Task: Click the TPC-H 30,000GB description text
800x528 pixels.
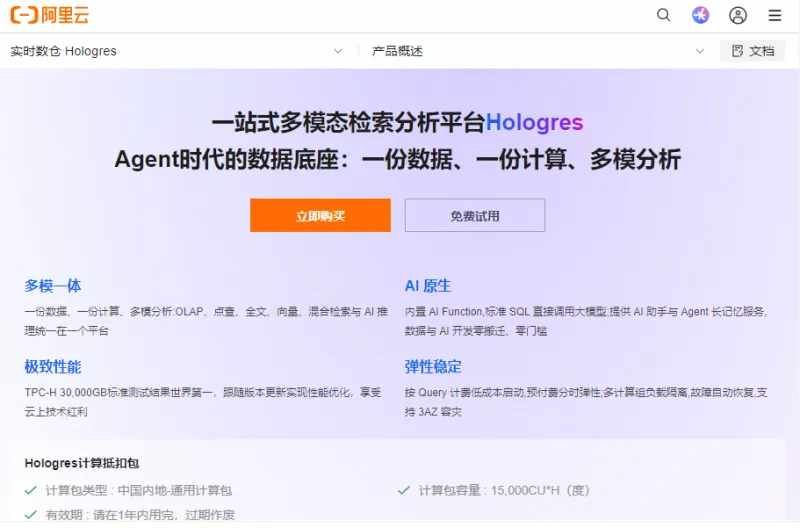Action: tap(203, 402)
